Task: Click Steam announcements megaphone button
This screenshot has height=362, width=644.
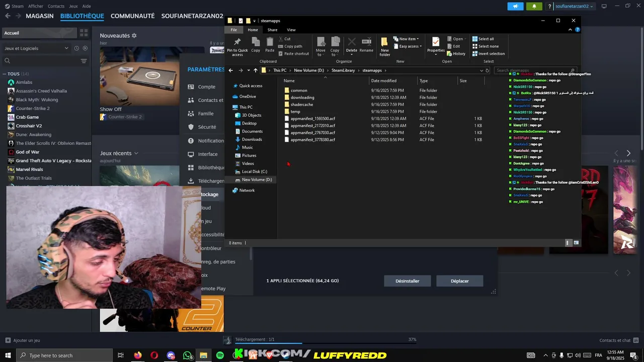Action: pyautogui.click(x=515, y=6)
